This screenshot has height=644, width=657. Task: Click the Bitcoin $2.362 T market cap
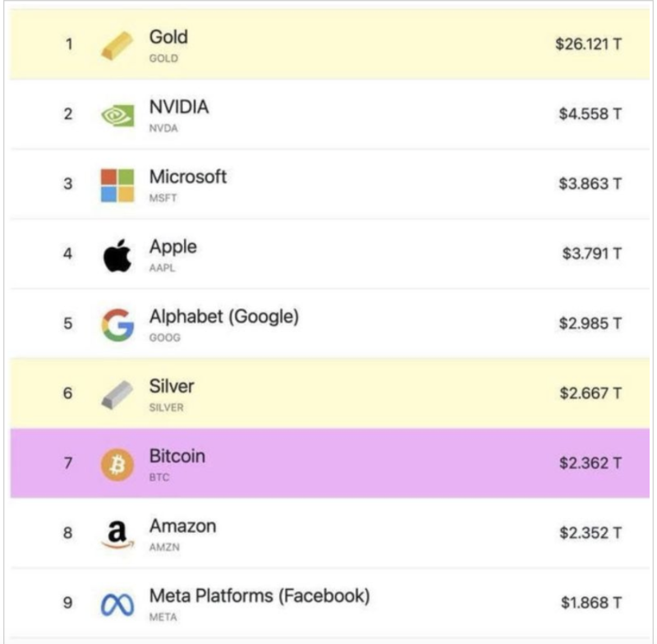coord(590,463)
